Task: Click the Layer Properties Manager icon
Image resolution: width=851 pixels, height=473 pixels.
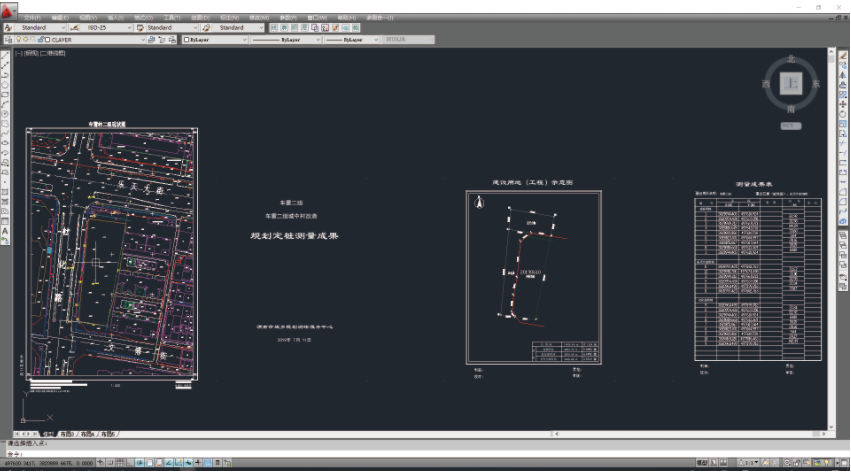Action: (8, 40)
